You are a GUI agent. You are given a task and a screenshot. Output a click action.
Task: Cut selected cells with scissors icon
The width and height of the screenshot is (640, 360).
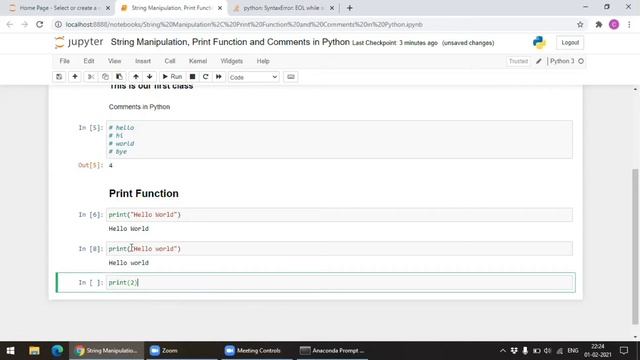tap(91, 77)
